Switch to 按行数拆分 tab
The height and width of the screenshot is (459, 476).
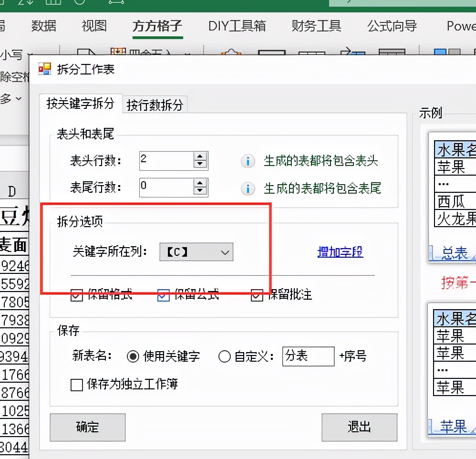[x=155, y=105]
